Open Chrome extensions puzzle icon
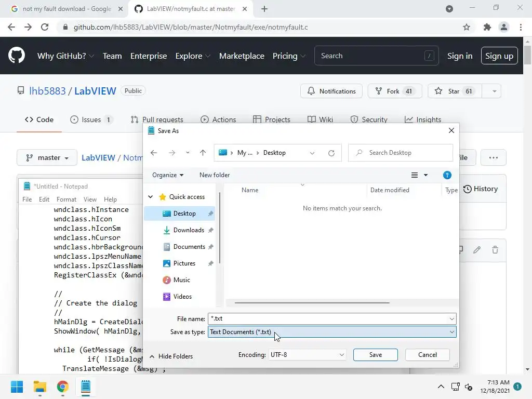The width and height of the screenshot is (532, 399). [487, 27]
